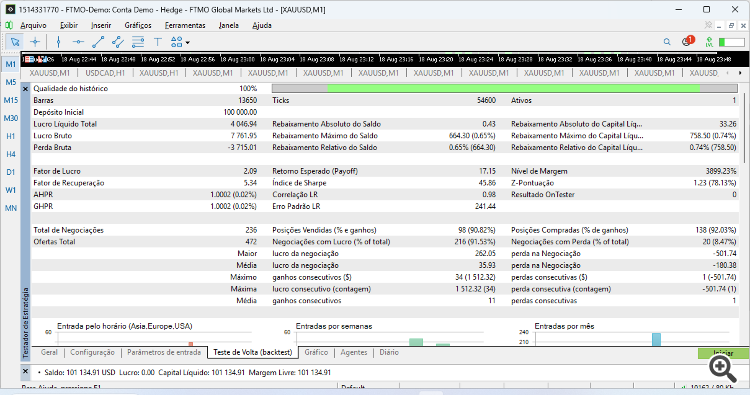This screenshot has height=395, width=750.
Task: Click the chart window icon beside Arquivo
Action: 9,25
